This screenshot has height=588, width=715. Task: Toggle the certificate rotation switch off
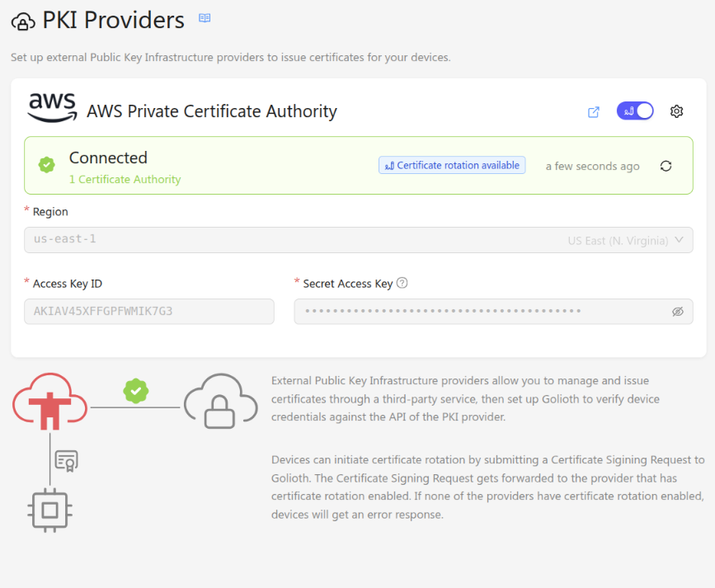pyautogui.click(x=634, y=111)
